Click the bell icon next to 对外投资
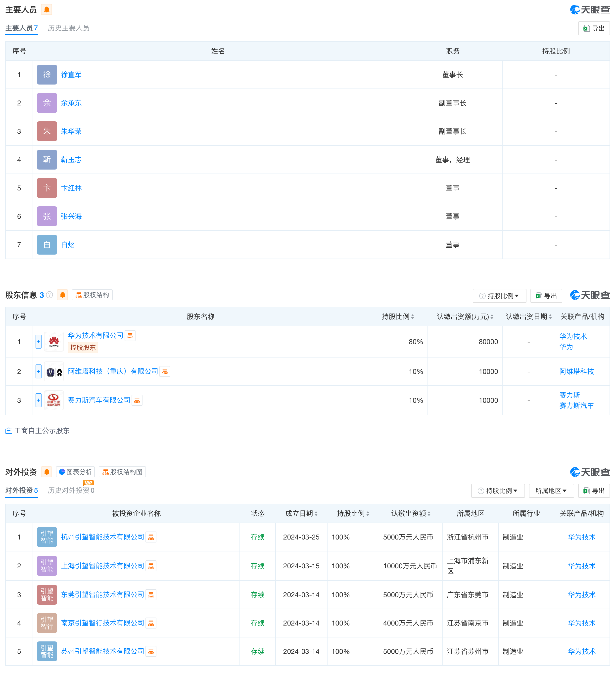Viewport: 616px width, 673px height. [x=47, y=472]
